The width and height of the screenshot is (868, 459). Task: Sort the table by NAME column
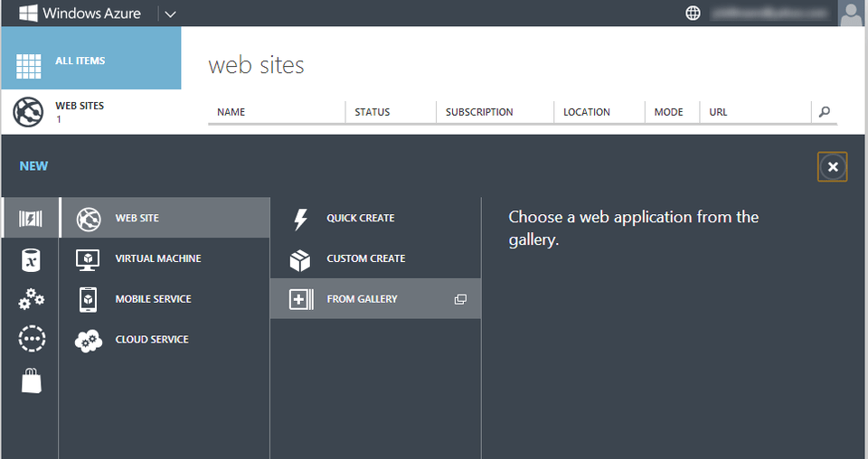(x=231, y=112)
